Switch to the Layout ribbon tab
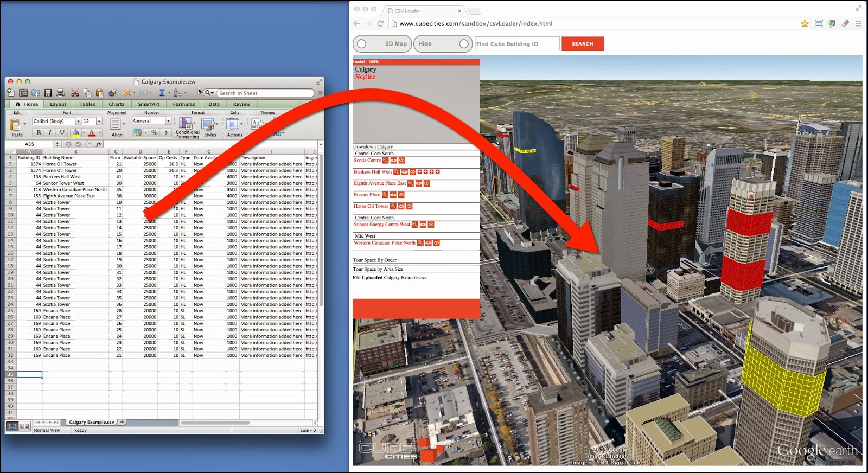 (58, 104)
